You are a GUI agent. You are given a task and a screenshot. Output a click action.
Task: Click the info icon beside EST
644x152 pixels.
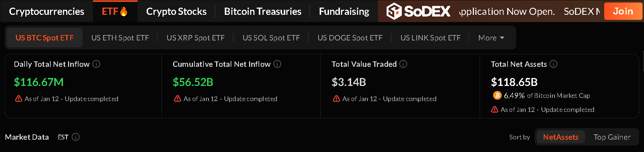[76, 137]
